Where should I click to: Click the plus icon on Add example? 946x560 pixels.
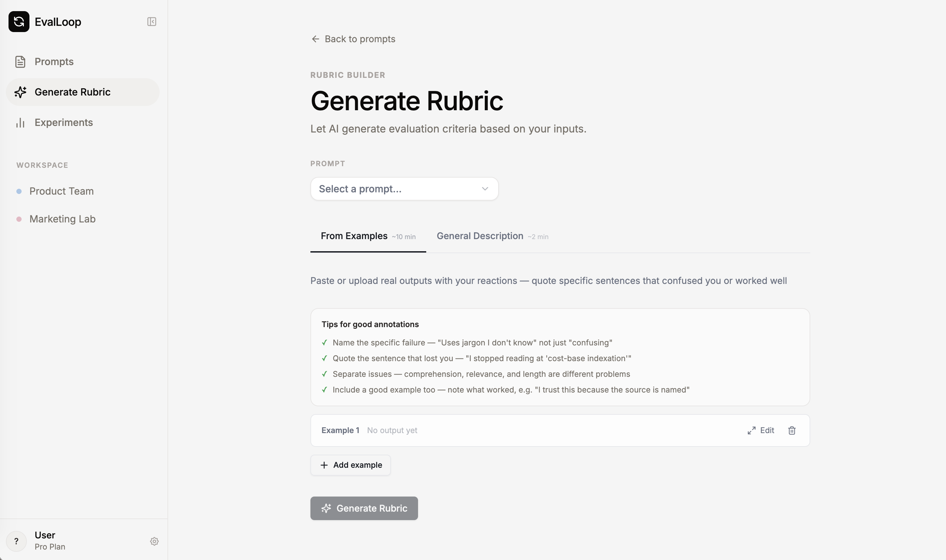point(324,465)
